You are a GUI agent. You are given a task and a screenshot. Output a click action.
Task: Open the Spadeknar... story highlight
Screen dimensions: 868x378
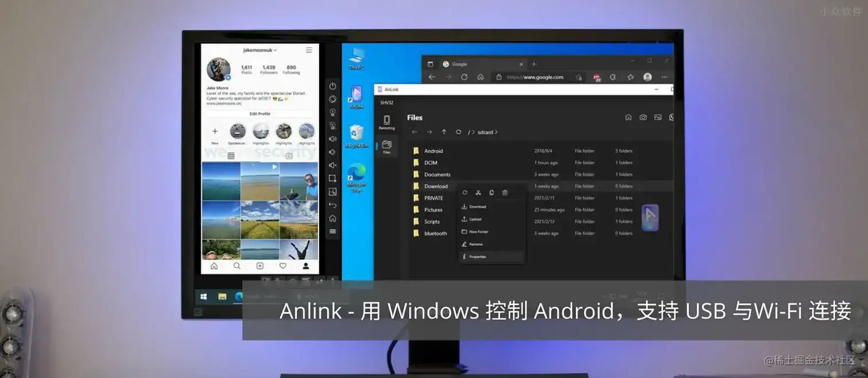pyautogui.click(x=238, y=134)
